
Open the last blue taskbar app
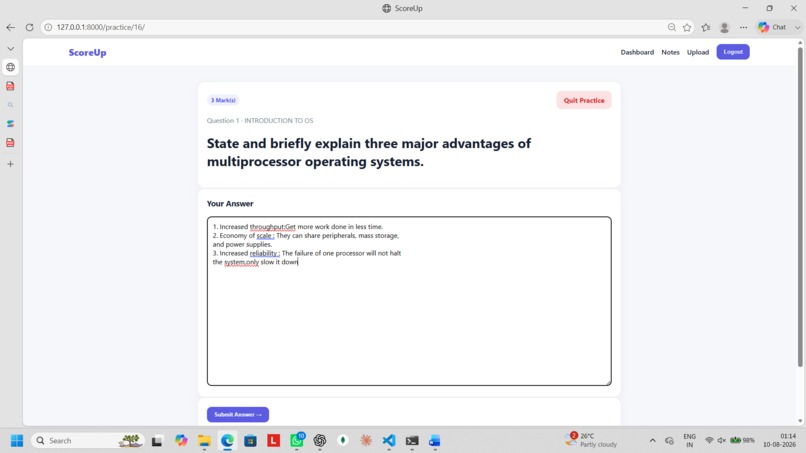[435, 441]
